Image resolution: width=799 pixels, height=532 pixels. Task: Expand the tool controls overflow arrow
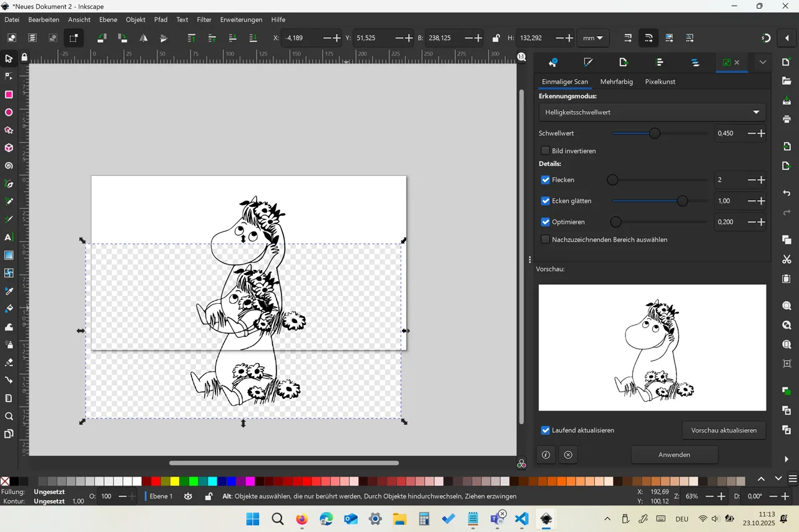tap(787, 38)
